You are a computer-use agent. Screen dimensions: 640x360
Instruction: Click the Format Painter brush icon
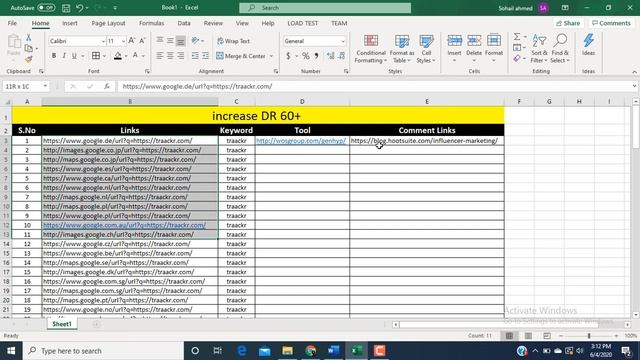29,60
